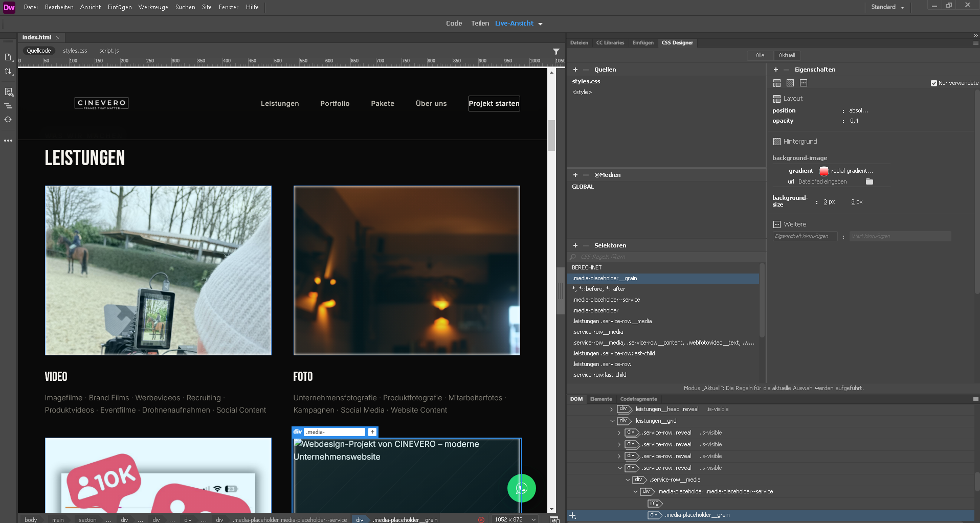Switch to the CC Libraries tab

[x=610, y=43]
